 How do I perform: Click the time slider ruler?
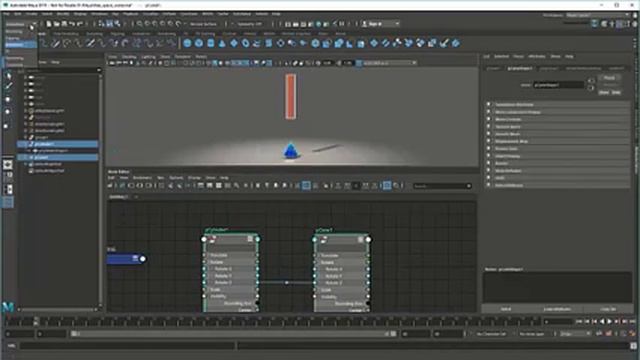[273, 322]
